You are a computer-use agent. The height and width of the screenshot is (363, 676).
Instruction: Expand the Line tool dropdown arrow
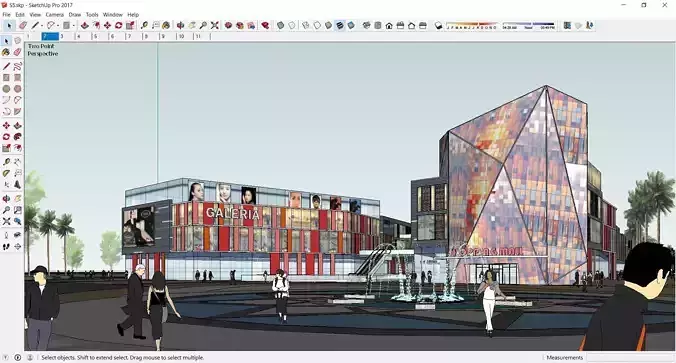point(42,25)
